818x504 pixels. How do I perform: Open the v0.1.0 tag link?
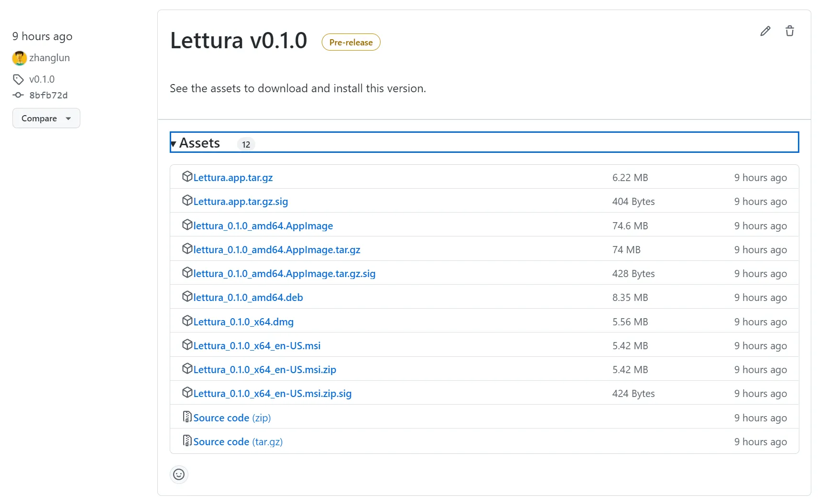point(42,79)
